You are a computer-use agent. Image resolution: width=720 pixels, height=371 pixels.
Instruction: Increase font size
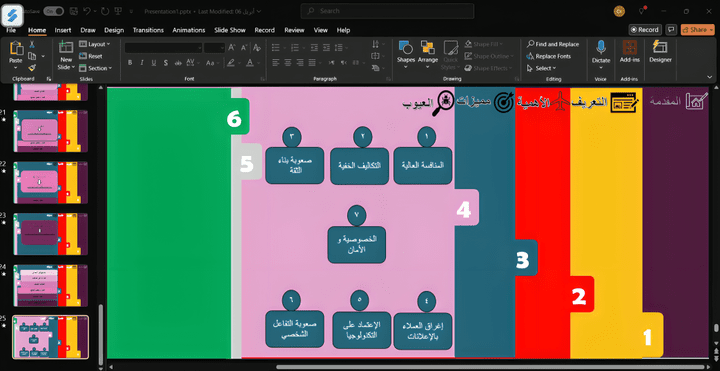pyautogui.click(x=231, y=47)
